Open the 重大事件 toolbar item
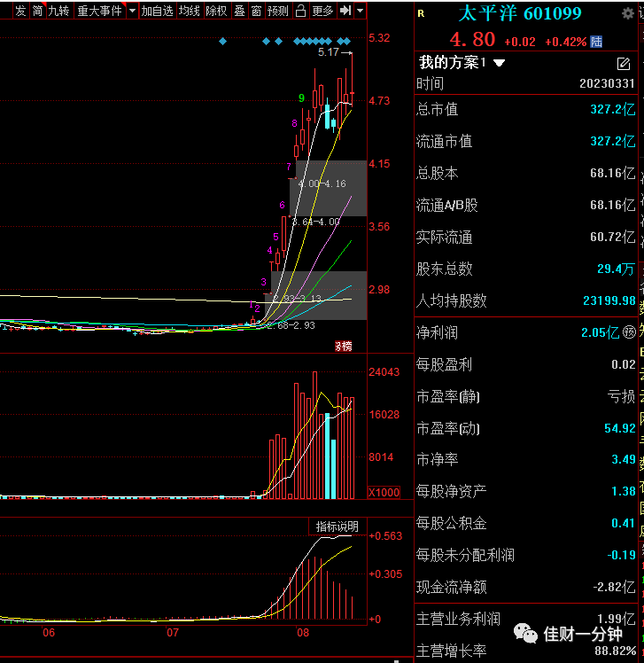Image resolution: width=644 pixels, height=663 pixels. click(100, 11)
